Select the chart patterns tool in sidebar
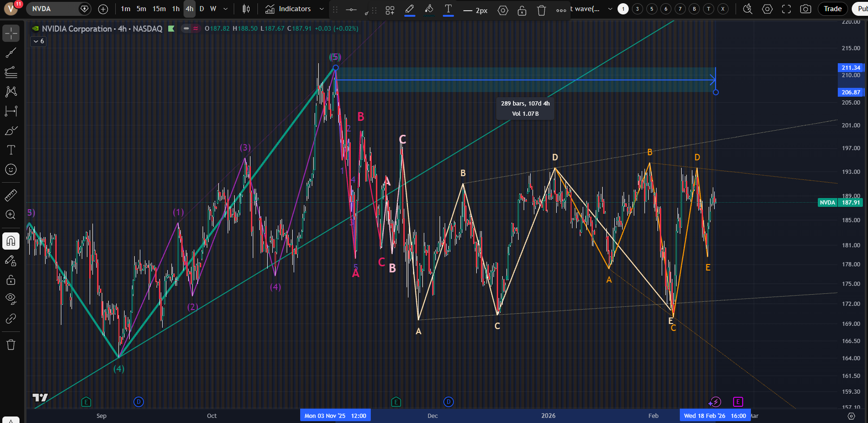The image size is (868, 423). 11,92
